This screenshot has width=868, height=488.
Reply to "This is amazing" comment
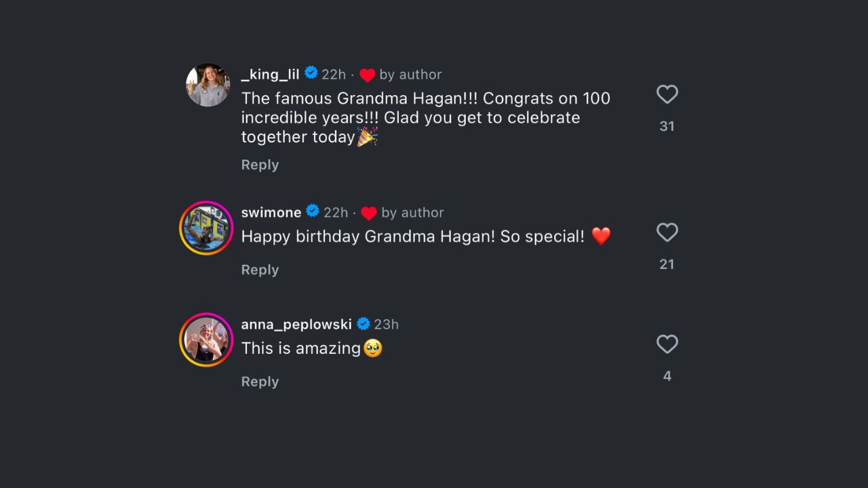coord(260,382)
